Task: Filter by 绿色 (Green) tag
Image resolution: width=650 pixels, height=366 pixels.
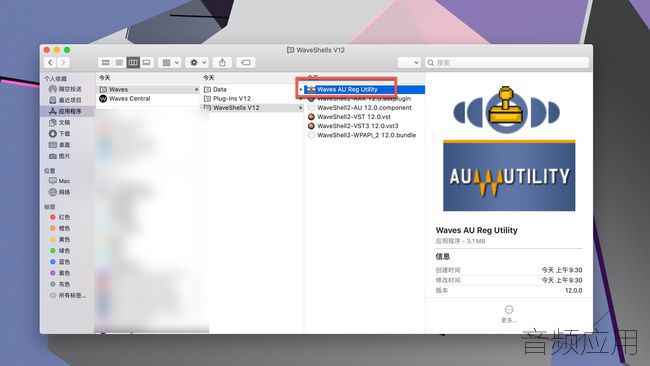Action: [x=60, y=250]
